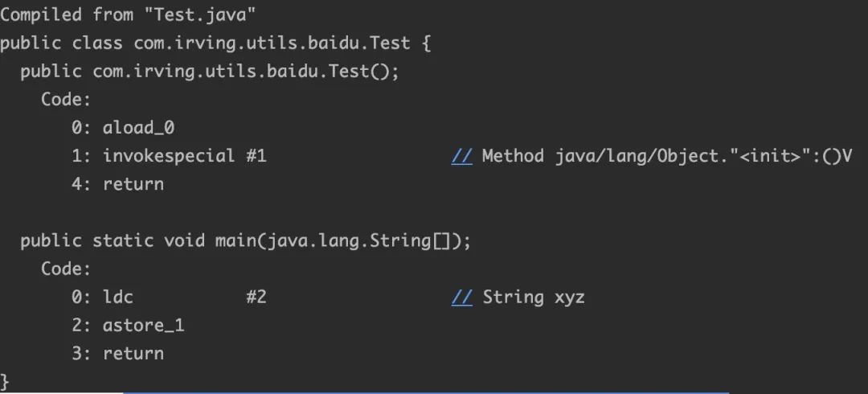Click the 'Method java/lang/Object."<init>":()V' comment
Screen dimensions: 868x394
pos(666,156)
